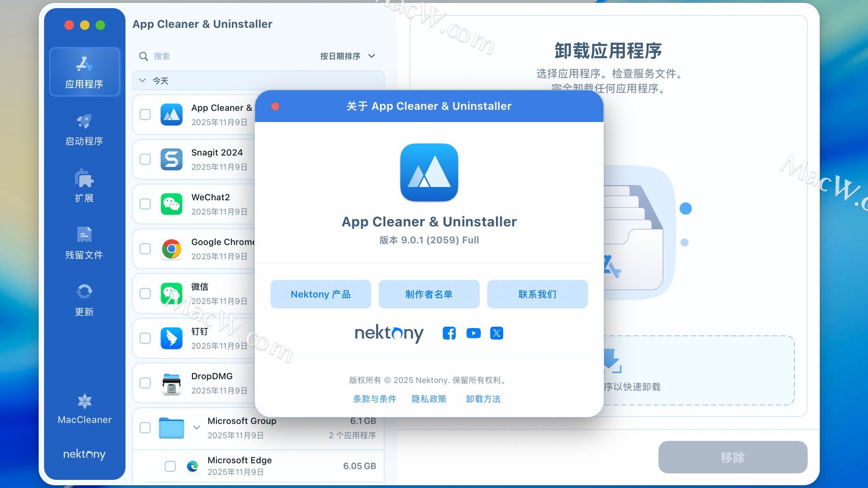The height and width of the screenshot is (488, 868).
Task: Open the Remaining Files (残留文件) sidebar icon
Action: [85, 235]
